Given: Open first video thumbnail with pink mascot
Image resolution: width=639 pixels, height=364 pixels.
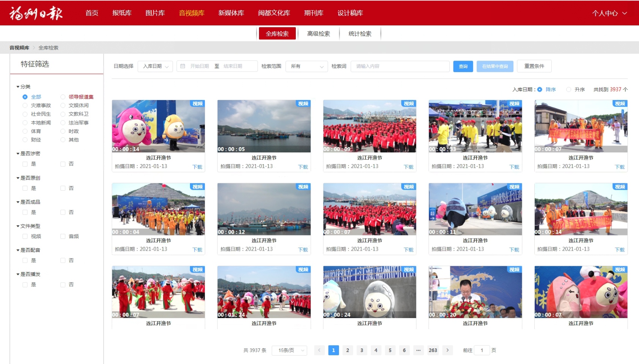Looking at the screenshot, I should (x=159, y=126).
